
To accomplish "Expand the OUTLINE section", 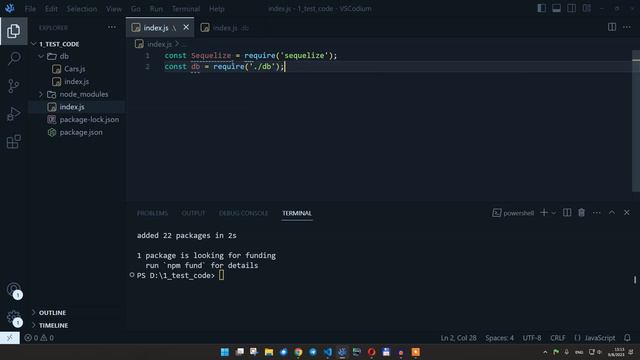I will tap(52, 313).
